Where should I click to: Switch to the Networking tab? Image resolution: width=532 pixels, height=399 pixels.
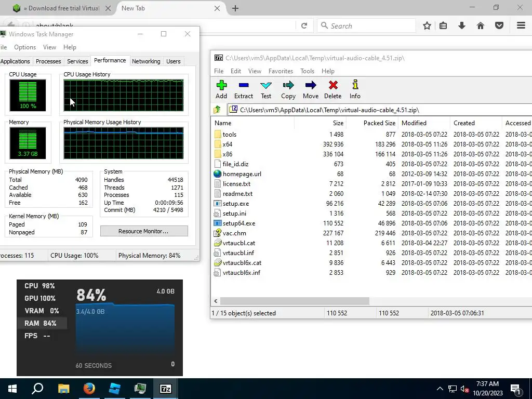click(x=146, y=61)
